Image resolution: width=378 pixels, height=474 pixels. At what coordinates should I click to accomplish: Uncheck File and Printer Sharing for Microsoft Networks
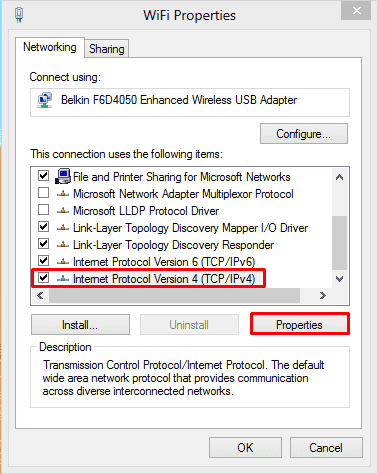point(43,176)
